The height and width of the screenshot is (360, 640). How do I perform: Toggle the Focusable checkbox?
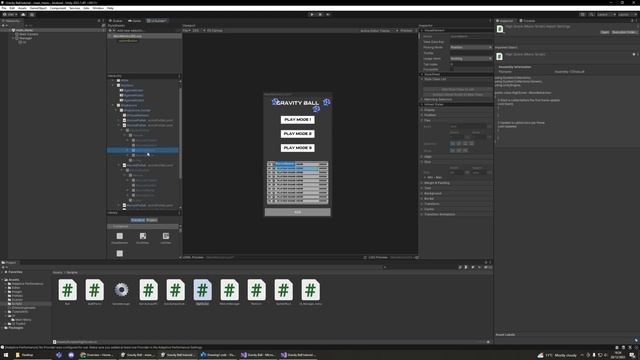(452, 69)
